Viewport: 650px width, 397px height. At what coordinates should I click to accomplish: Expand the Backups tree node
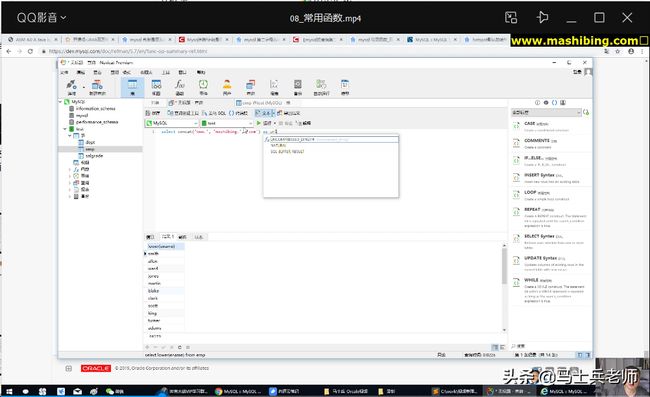pyautogui.click(x=70, y=196)
